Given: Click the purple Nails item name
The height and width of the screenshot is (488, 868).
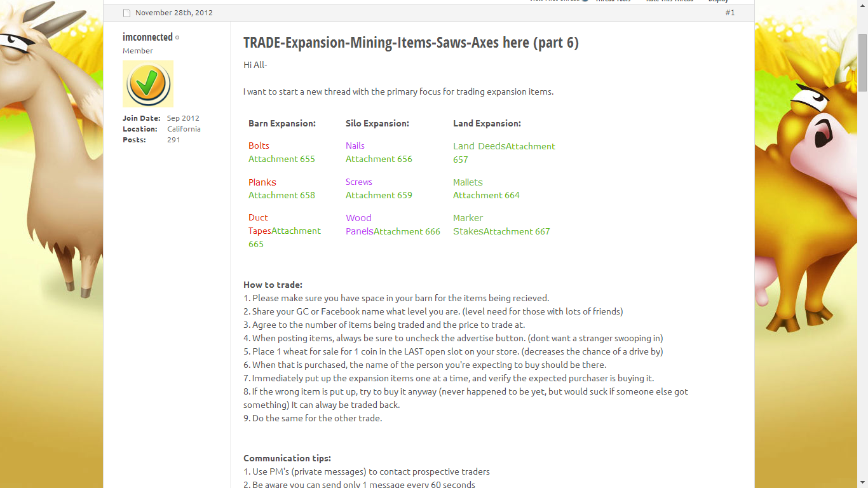Looking at the screenshot, I should pos(355,146).
